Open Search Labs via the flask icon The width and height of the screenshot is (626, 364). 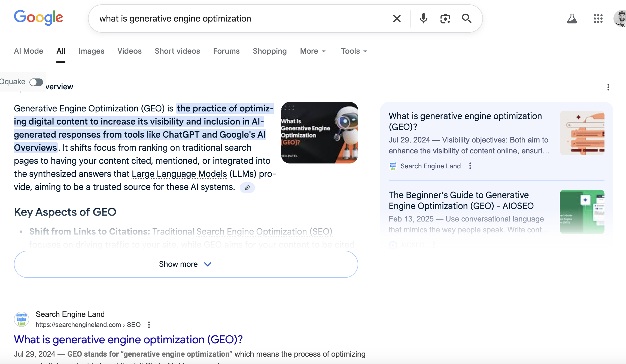(x=572, y=18)
